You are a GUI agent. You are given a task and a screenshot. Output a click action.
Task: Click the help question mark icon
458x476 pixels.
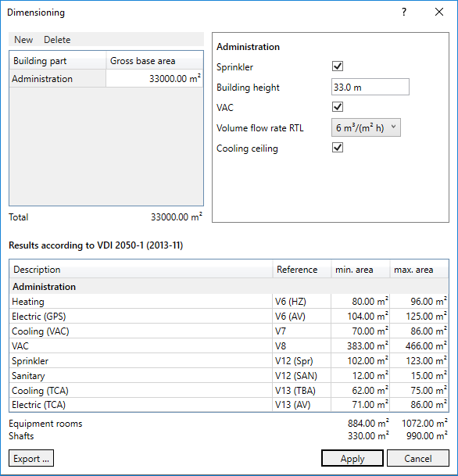point(403,13)
